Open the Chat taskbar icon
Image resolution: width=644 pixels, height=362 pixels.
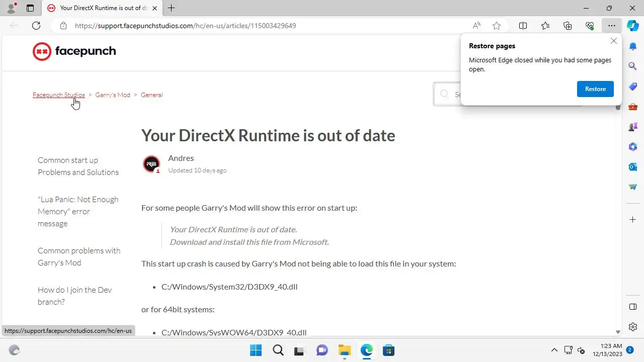tap(322, 350)
